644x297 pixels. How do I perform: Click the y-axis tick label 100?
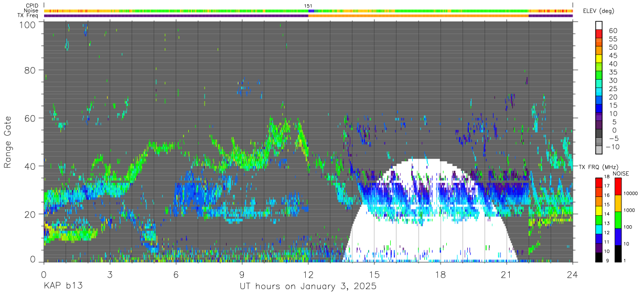pyautogui.click(x=27, y=24)
